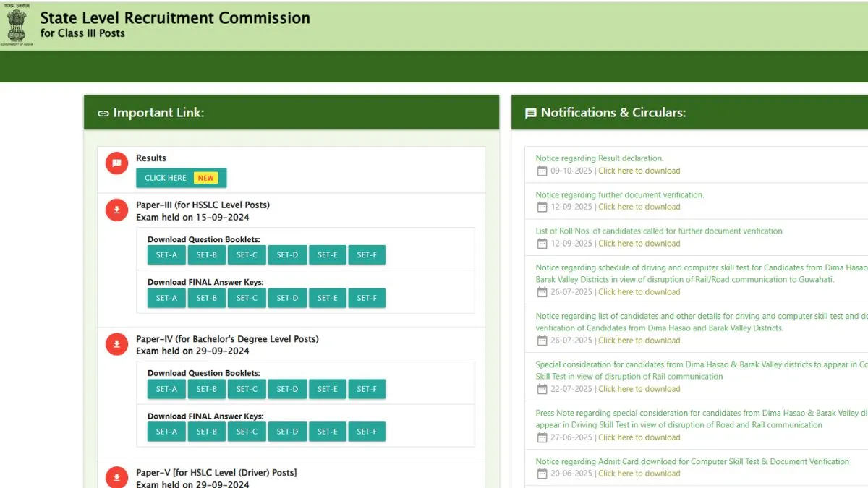Click the download icon beside Paper-IV
The image size is (868, 488).
click(x=116, y=344)
